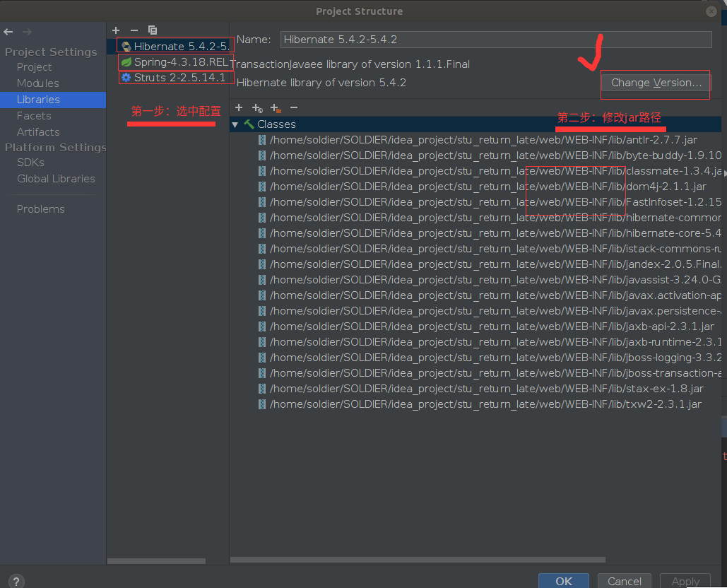Screen dimensions: 727x588
Task: Click the Spring leaf icon
Action: 126,62
